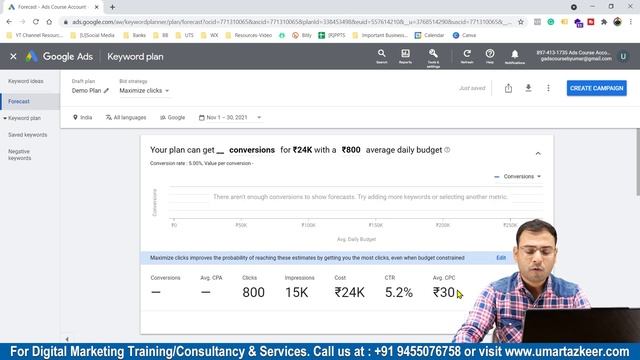Viewport: 640px width, 360px height.
Task: Close the Forecast browser tab
Action: click(x=97, y=7)
